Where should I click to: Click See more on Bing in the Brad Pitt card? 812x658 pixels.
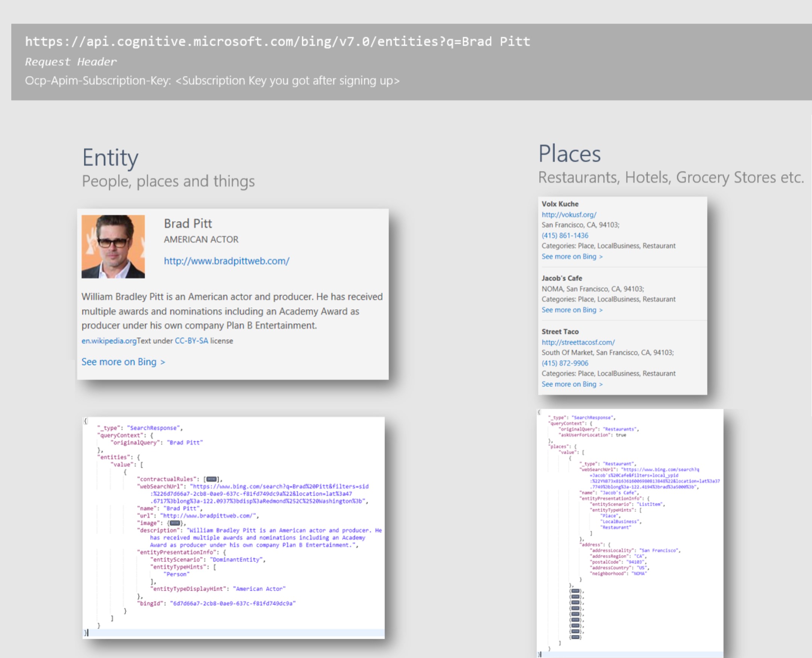[123, 362]
